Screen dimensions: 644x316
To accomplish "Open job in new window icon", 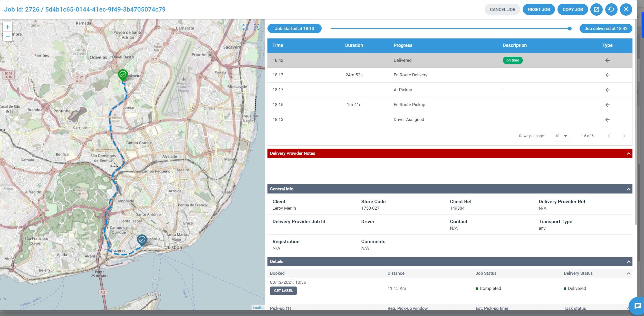I will [x=596, y=9].
